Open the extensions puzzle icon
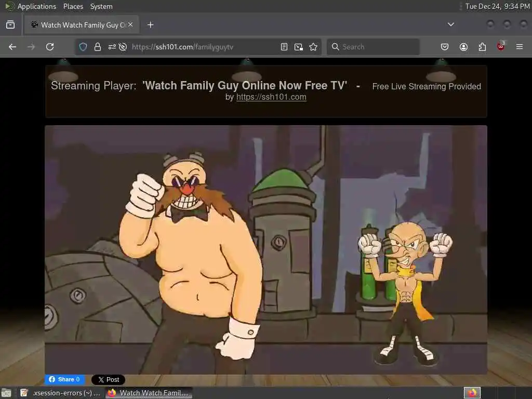This screenshot has height=399, width=532. (482, 47)
